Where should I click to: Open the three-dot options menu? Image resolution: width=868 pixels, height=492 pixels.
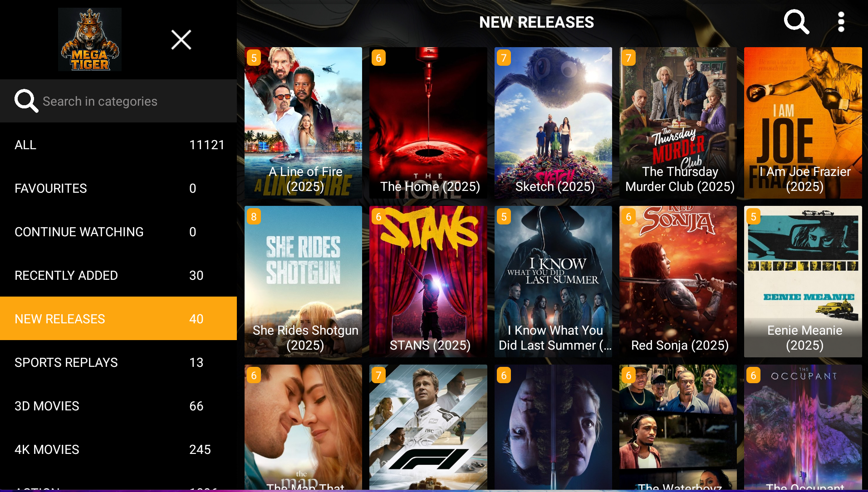841,22
